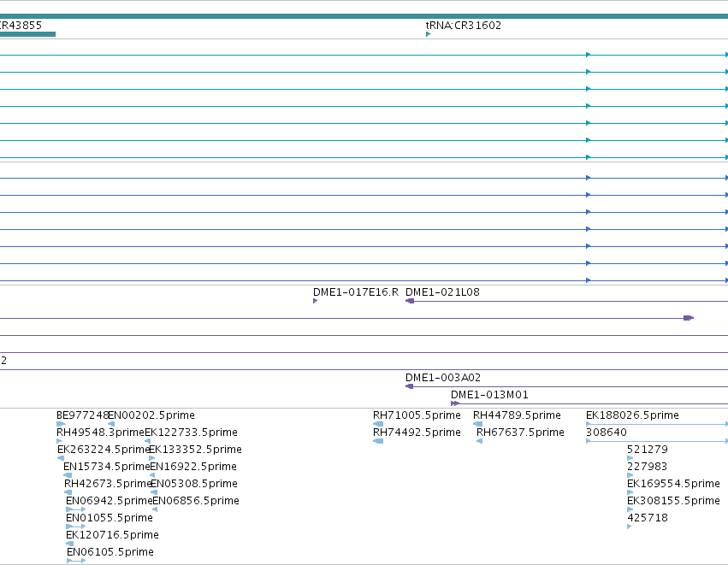
Task: Click the tRNA:CR31602 gene label
Action: pyautogui.click(x=464, y=26)
